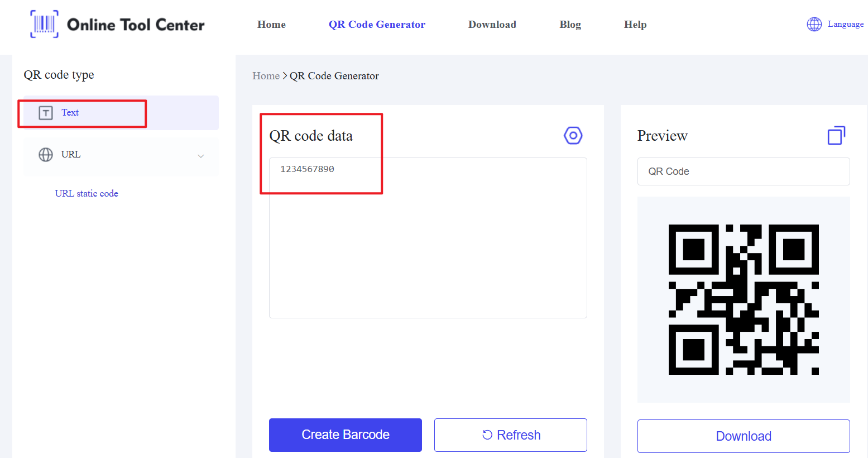This screenshot has width=868, height=458.
Task: Download the generated QR code
Action: pyautogui.click(x=743, y=436)
